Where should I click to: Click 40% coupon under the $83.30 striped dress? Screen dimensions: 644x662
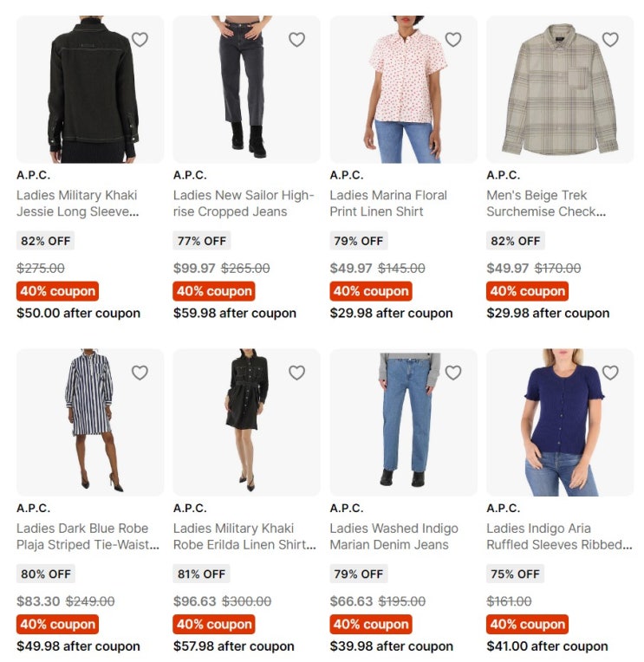tap(57, 625)
